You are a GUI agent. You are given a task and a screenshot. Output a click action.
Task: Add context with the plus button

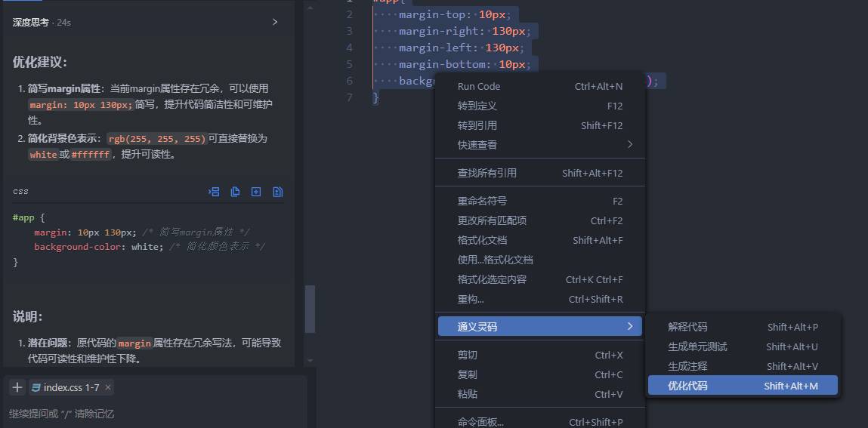[x=17, y=387]
